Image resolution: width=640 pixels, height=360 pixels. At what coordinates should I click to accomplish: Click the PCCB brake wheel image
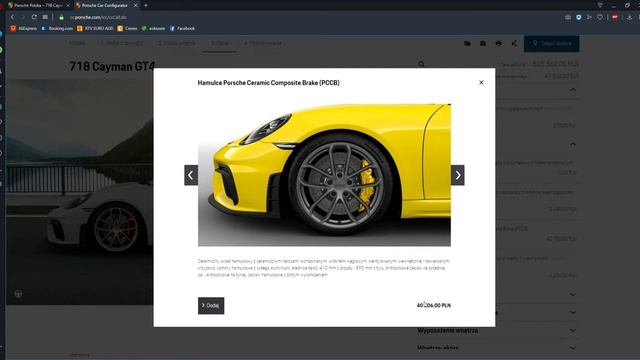click(324, 175)
